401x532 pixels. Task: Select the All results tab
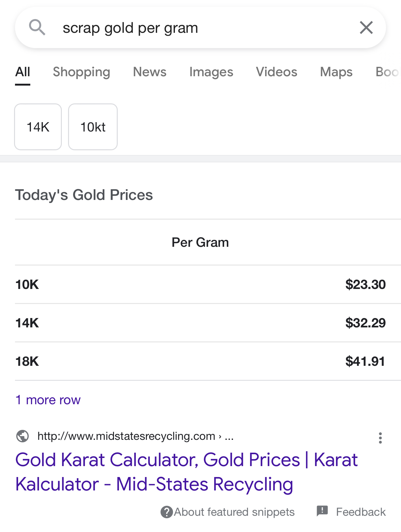(x=23, y=72)
